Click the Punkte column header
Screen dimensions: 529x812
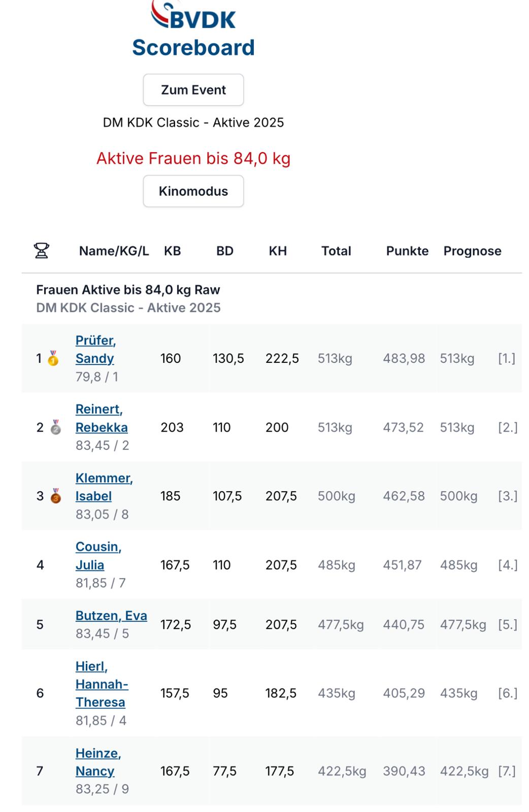click(407, 251)
